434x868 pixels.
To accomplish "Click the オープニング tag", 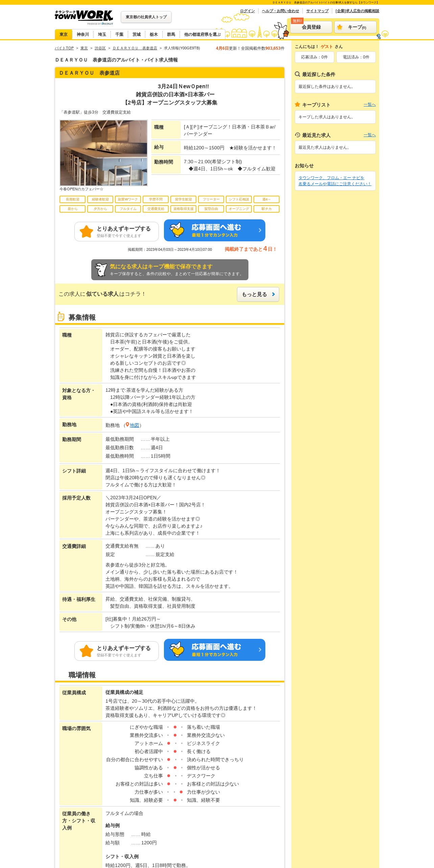I will pos(239,209).
